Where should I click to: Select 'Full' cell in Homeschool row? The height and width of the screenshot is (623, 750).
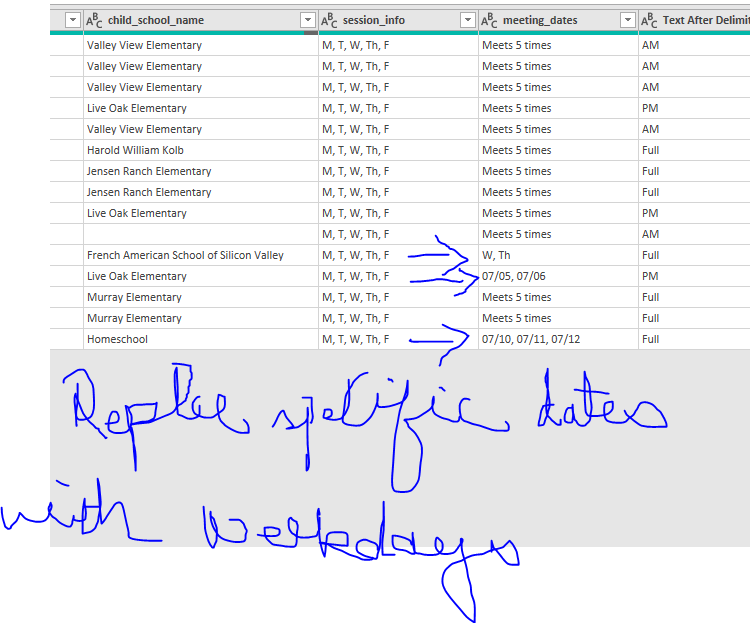(x=694, y=339)
